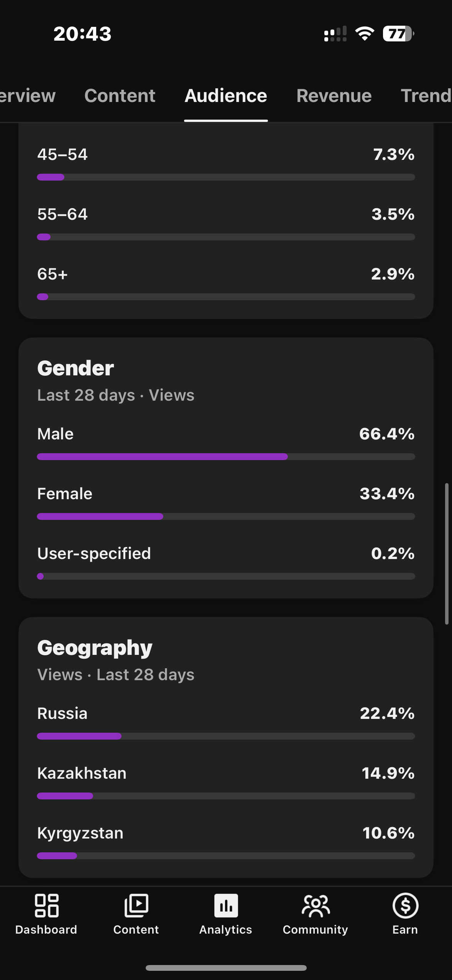The width and height of the screenshot is (452, 980).
Task: Tap the Male 66.4% progress bar
Action: pyautogui.click(x=226, y=457)
